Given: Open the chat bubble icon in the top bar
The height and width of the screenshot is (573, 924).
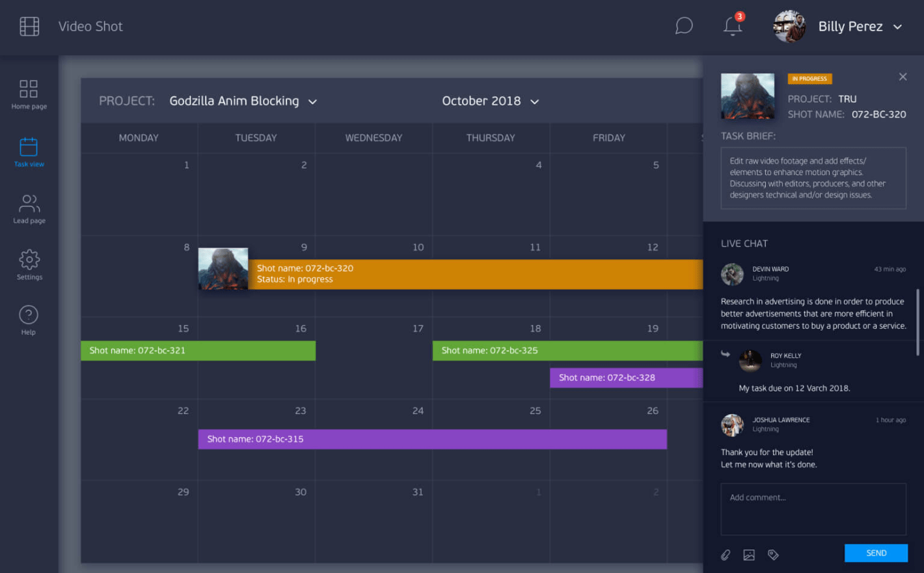Looking at the screenshot, I should pyautogui.click(x=684, y=26).
